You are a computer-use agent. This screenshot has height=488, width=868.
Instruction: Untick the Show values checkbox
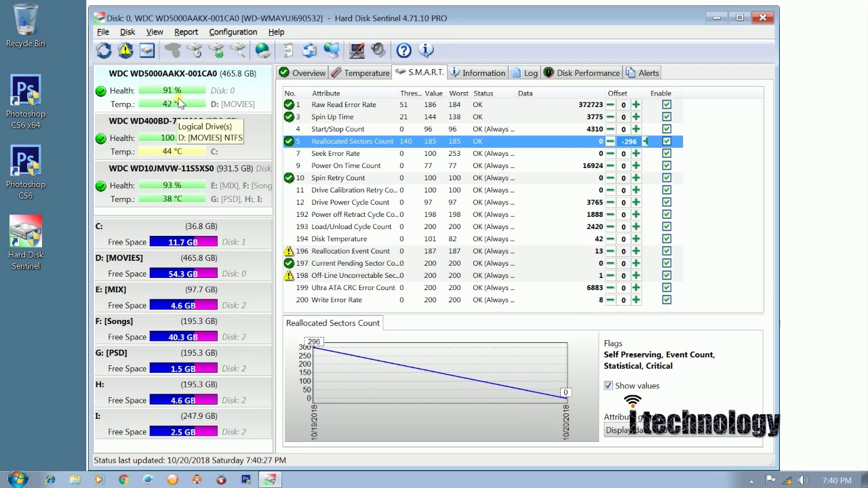(x=608, y=386)
